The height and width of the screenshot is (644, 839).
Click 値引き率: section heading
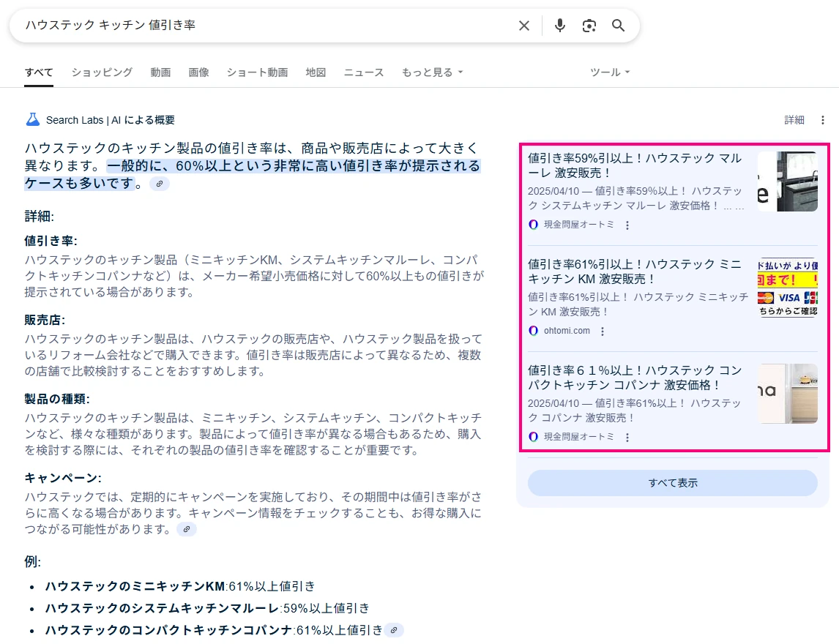[x=51, y=241]
